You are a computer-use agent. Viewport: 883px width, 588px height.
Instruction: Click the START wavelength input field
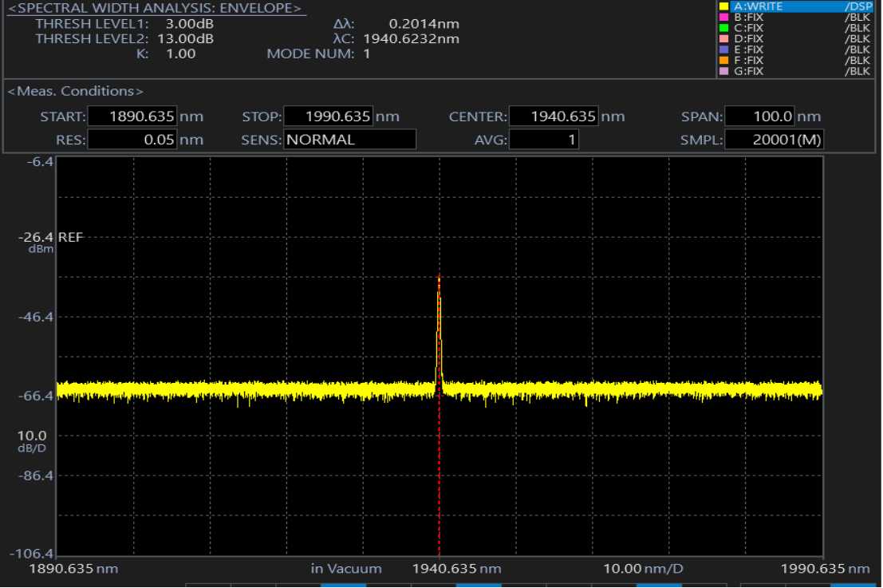tap(132, 116)
